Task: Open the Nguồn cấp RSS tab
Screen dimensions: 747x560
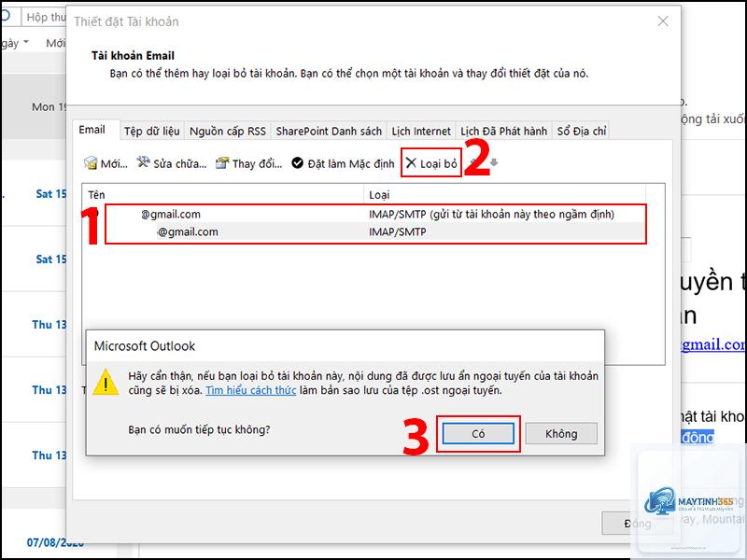Action: click(x=228, y=131)
